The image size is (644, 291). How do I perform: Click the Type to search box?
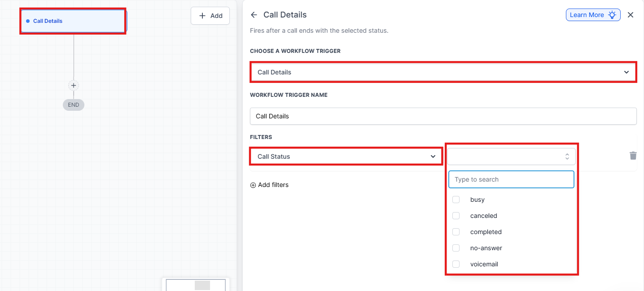tap(511, 179)
